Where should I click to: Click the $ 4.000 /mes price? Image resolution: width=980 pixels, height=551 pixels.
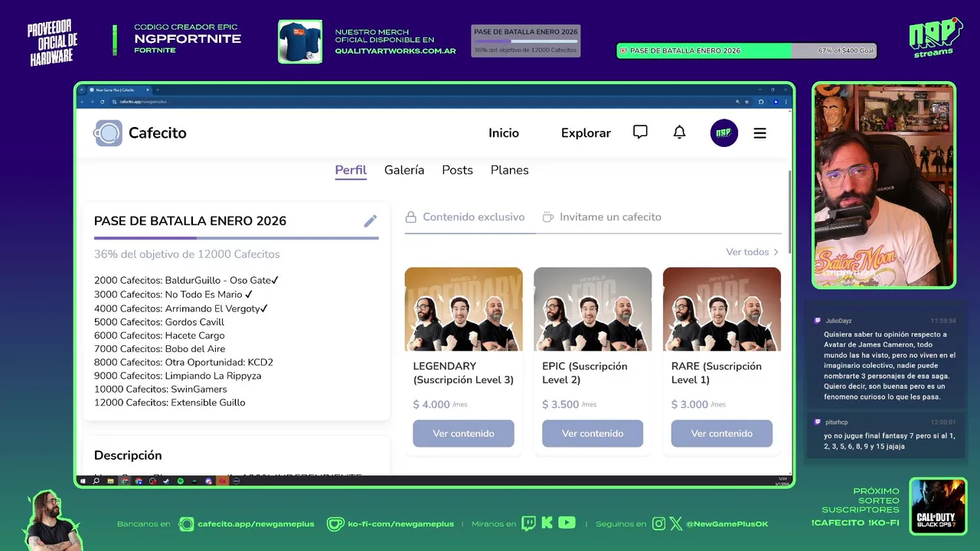(439, 404)
